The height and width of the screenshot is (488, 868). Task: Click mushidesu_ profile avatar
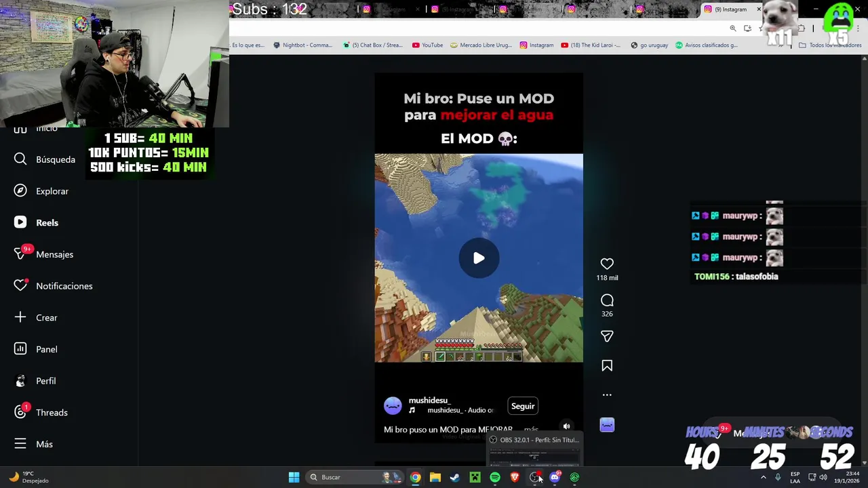[393, 406]
